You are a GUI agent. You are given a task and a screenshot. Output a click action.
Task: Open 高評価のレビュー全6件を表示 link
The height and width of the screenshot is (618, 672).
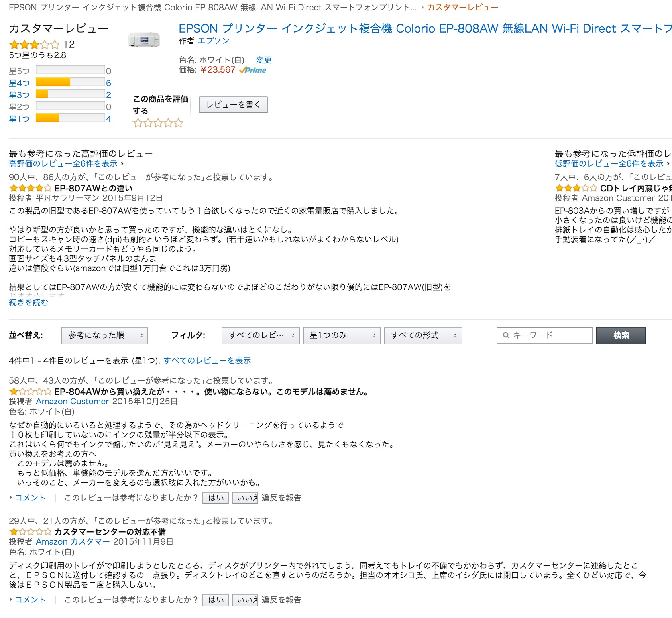(x=63, y=163)
